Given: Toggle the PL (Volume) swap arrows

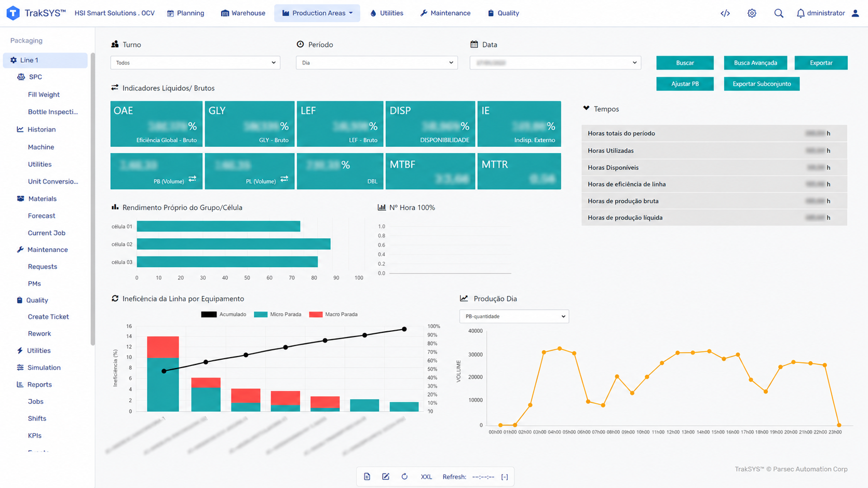Looking at the screenshot, I should (284, 179).
